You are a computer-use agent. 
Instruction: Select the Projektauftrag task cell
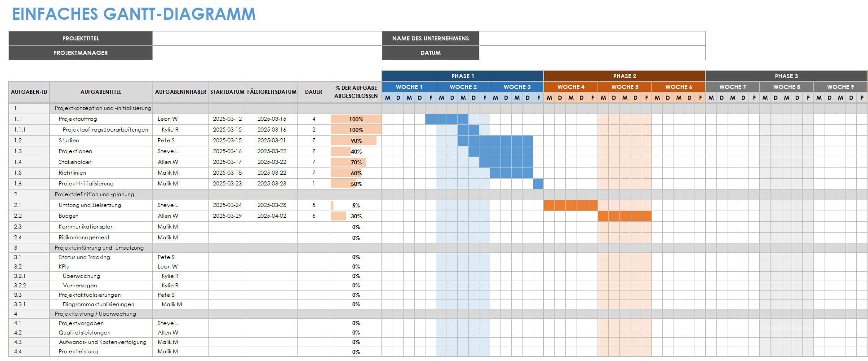click(101, 119)
